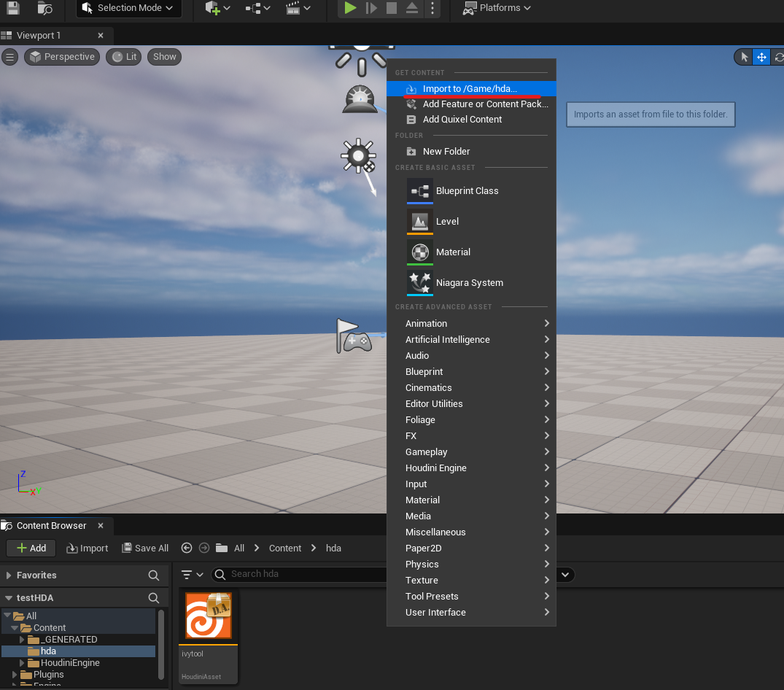Start Play in Editor
The width and height of the screenshot is (784, 690).
350,7
